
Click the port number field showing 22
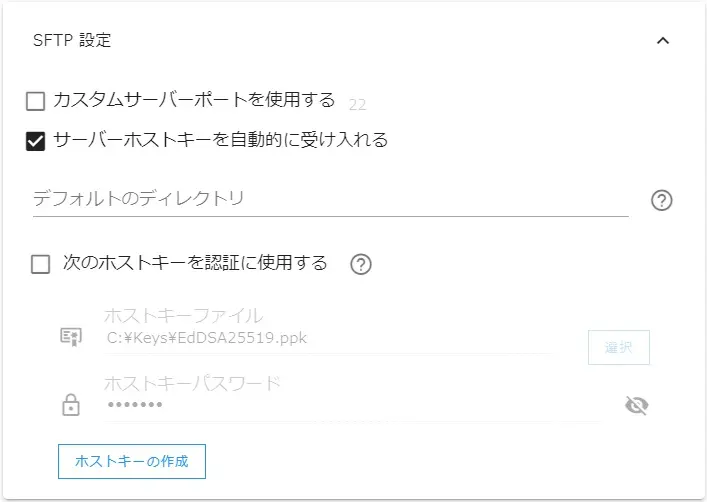point(359,103)
